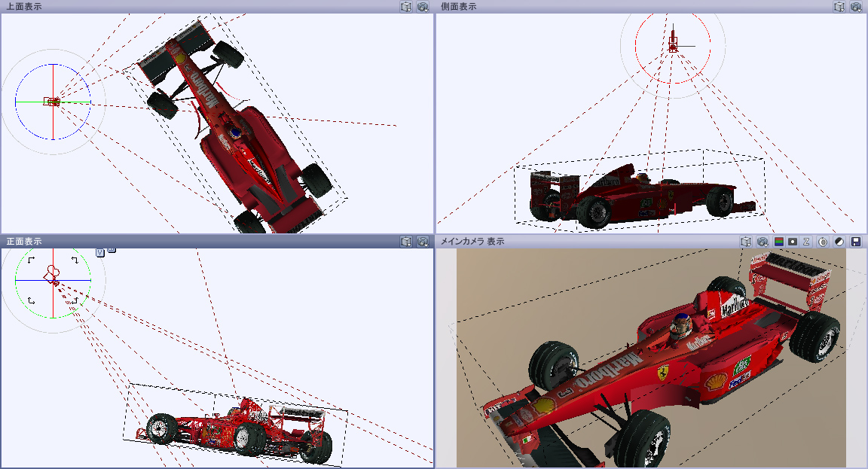Open camera dropdown in メインカメラ header
Screen dimensions: 868x469
click(x=763, y=242)
